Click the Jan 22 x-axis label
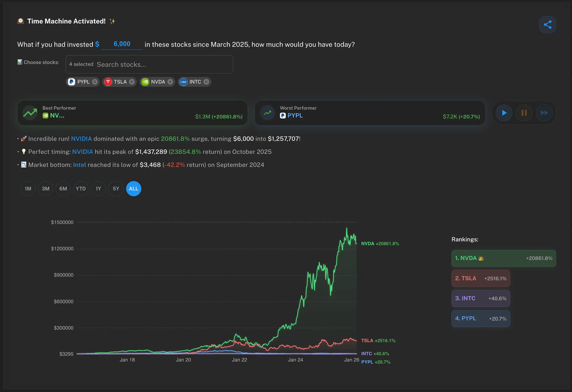 coord(240,360)
